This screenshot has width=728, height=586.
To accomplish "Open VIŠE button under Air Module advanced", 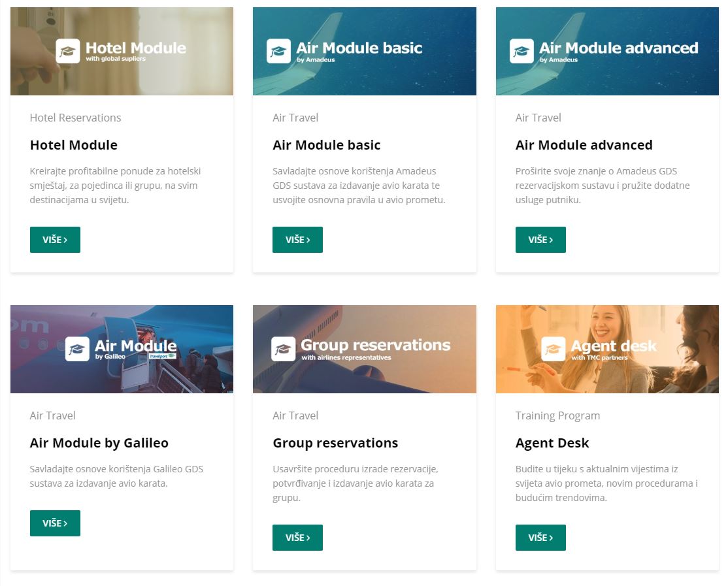I will [540, 240].
